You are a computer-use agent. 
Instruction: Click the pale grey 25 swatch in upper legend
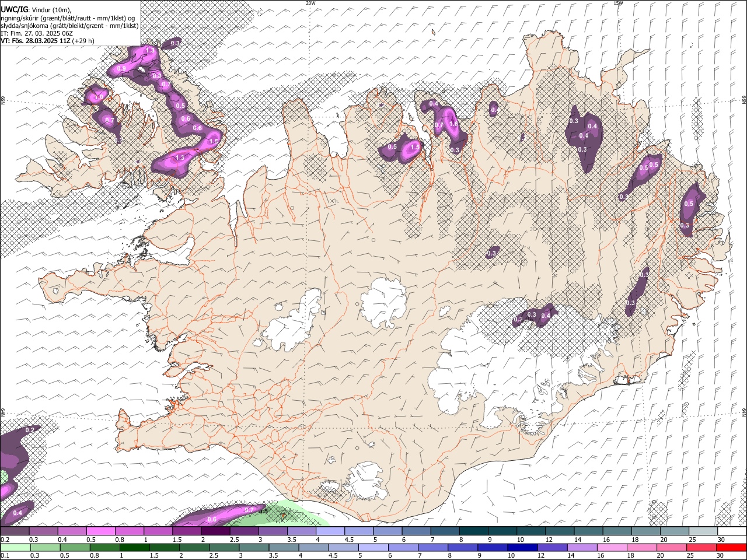click(x=703, y=531)
